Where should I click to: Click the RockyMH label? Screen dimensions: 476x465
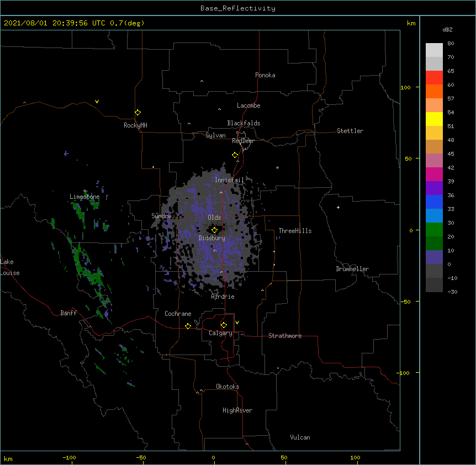click(x=135, y=125)
